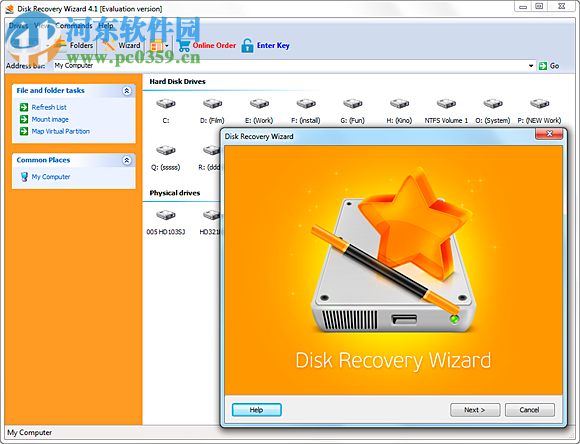Click the Common Places header text
The height and width of the screenshot is (444, 580).
tap(43, 160)
